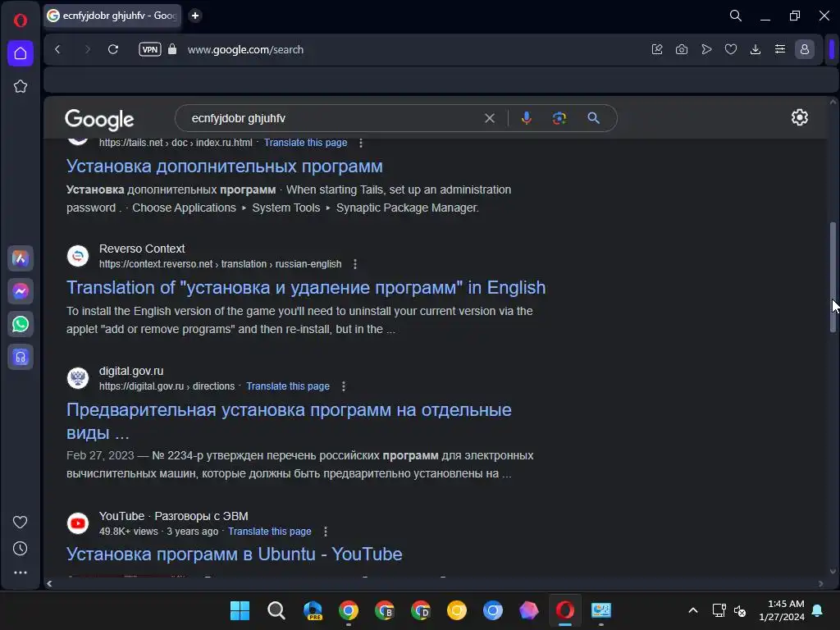Show hidden system tray icons

point(692,610)
